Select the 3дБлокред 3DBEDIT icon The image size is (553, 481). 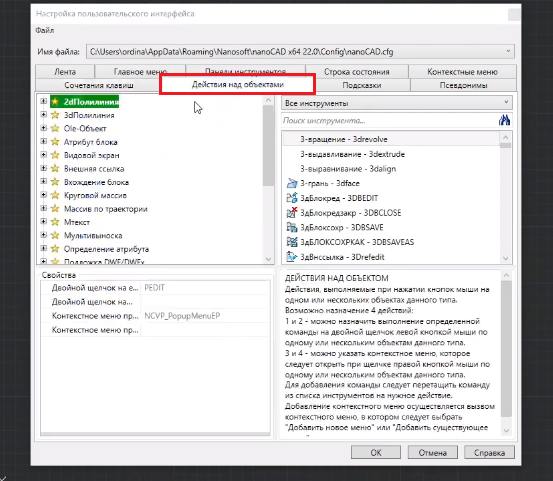292,198
